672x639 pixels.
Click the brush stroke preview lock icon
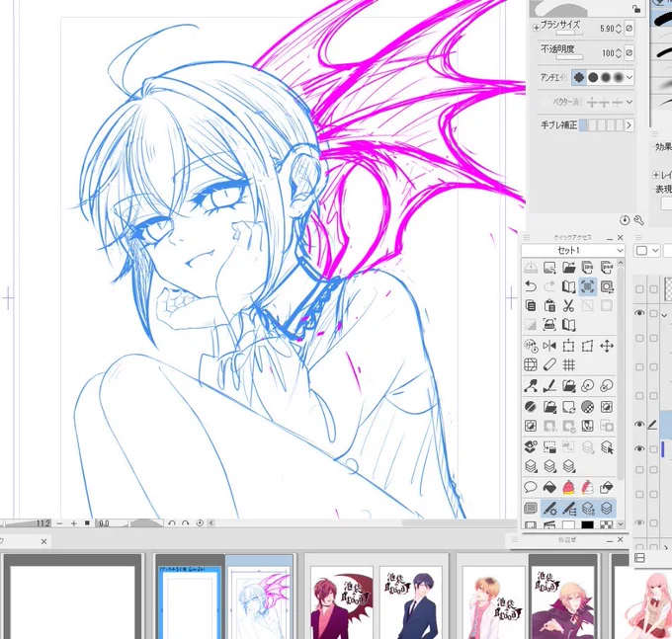(x=636, y=9)
